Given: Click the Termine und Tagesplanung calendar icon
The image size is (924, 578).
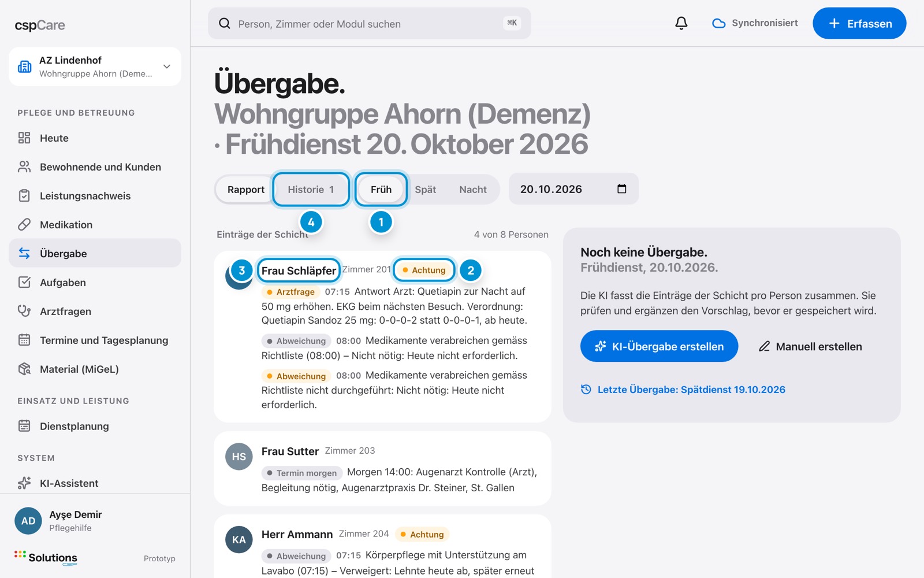Looking at the screenshot, I should point(24,340).
